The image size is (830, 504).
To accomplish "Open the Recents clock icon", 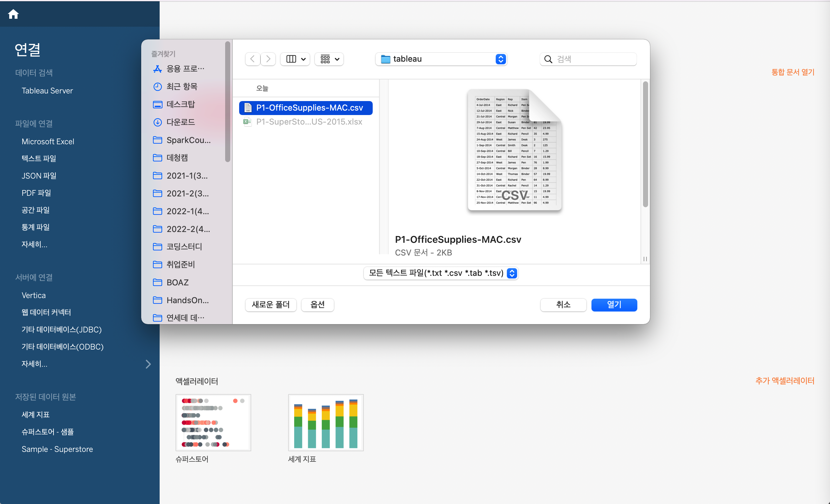I will [157, 86].
